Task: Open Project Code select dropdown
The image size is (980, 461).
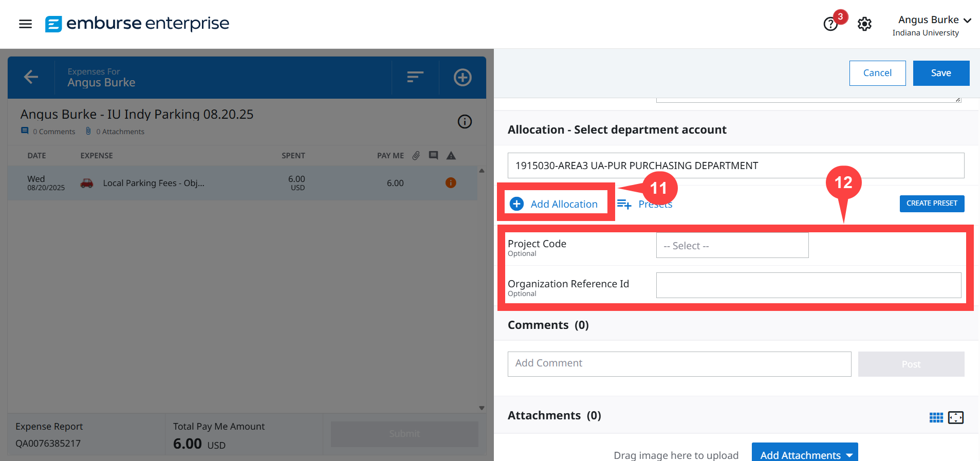Action: click(x=732, y=246)
